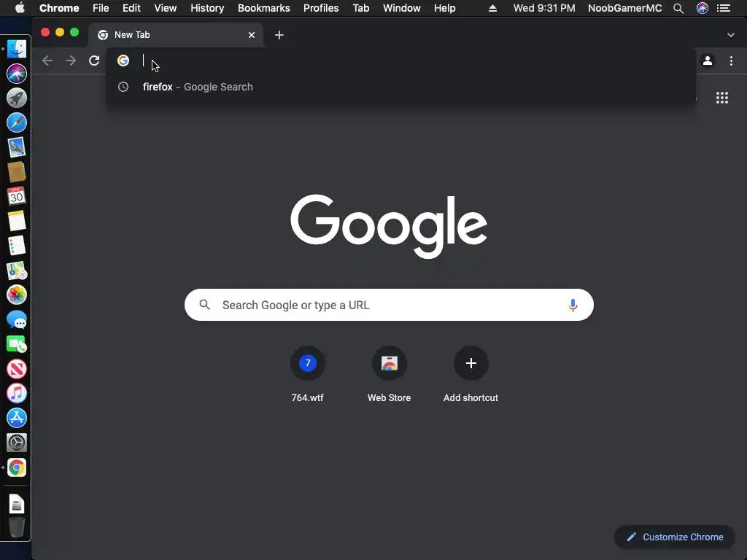Click the Wed 9:31 PM clock
The height and width of the screenshot is (560, 747).
tap(544, 8)
